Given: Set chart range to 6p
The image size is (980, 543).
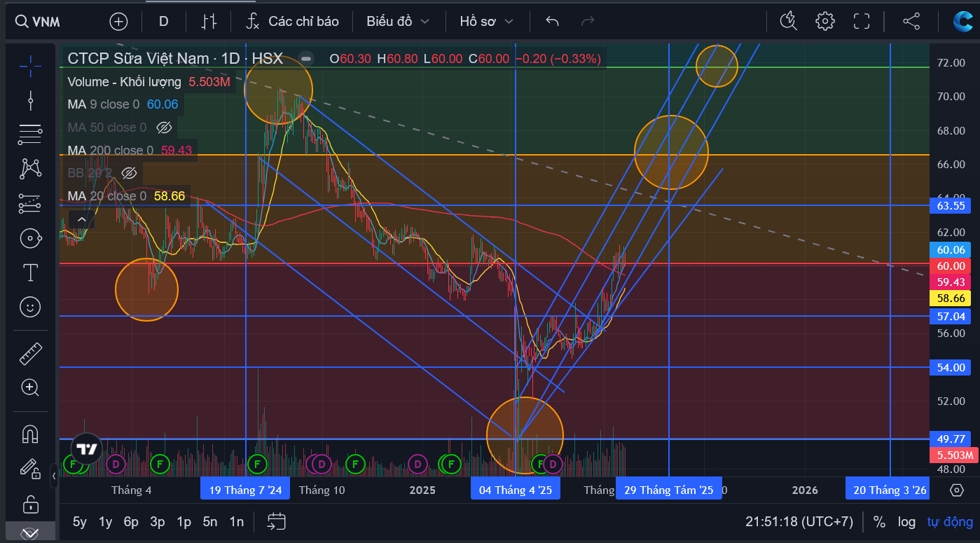Looking at the screenshot, I should [x=131, y=522].
